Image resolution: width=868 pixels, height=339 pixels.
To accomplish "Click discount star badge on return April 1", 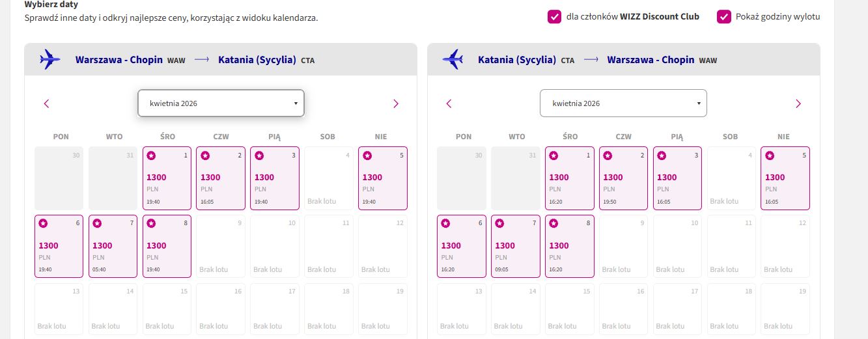I will pos(553,156).
